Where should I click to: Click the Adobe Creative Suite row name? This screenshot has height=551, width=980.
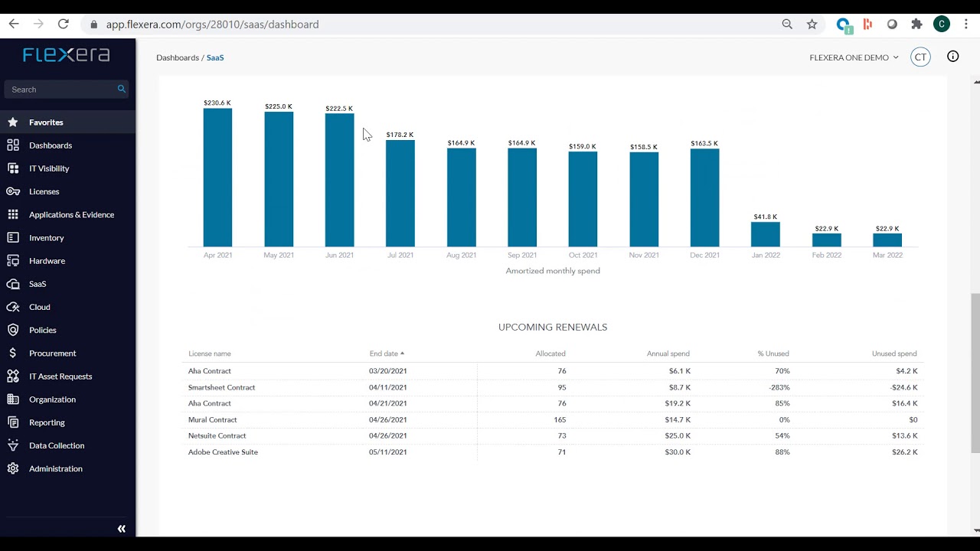click(x=223, y=452)
